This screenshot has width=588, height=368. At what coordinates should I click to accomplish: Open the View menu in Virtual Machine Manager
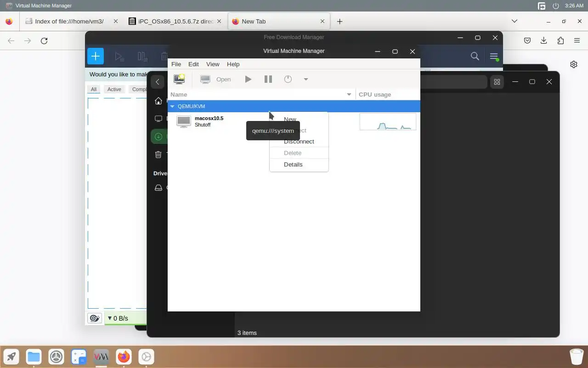(x=213, y=64)
